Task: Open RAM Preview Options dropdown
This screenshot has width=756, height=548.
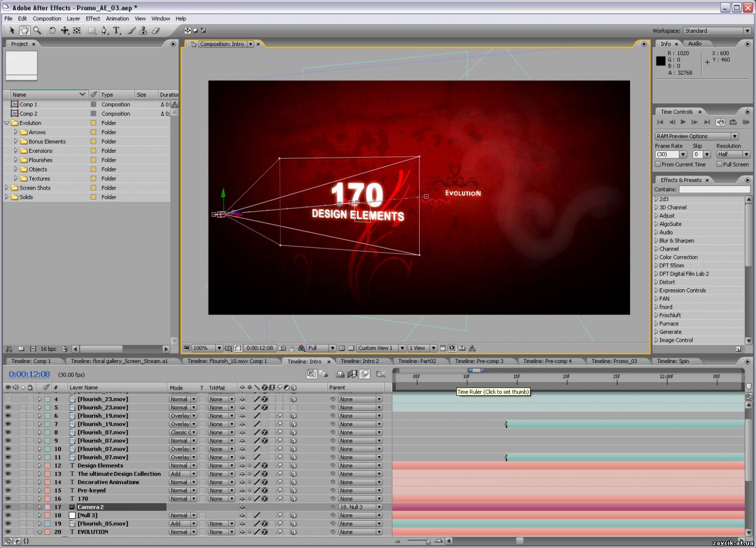Action: 697,136
